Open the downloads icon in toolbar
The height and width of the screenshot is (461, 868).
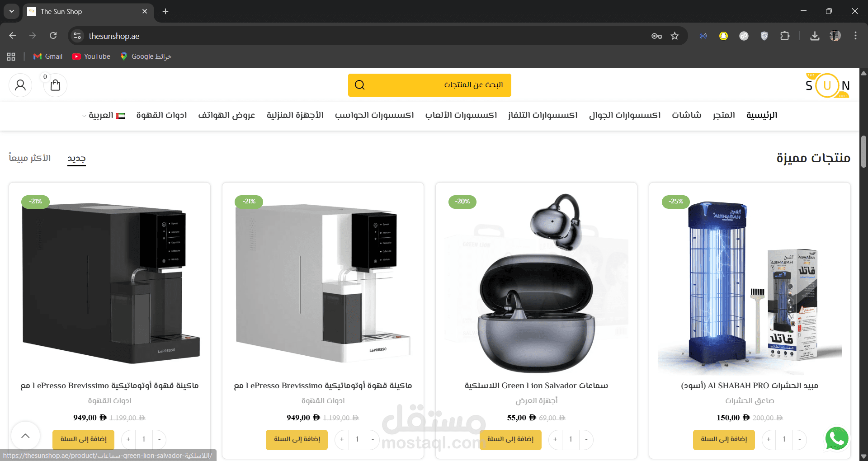815,36
